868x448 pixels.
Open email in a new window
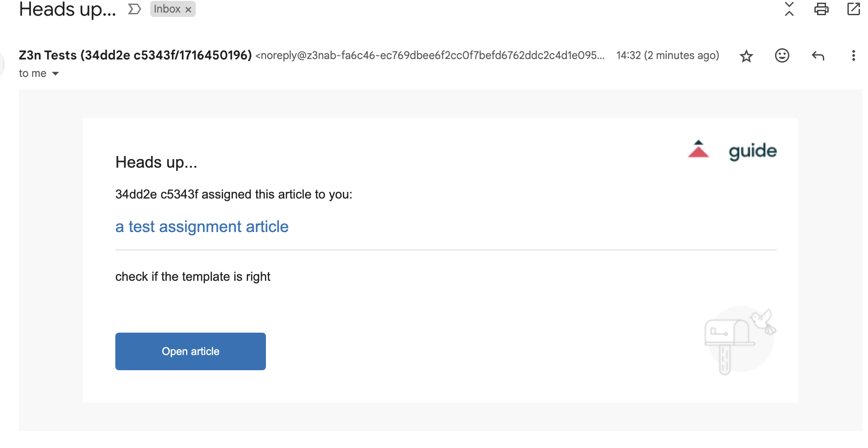(x=853, y=9)
